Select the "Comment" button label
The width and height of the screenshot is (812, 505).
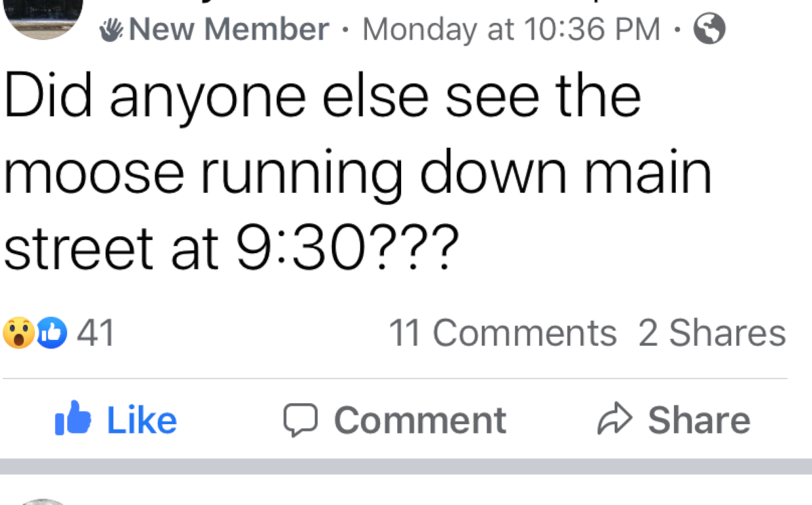[x=420, y=420]
